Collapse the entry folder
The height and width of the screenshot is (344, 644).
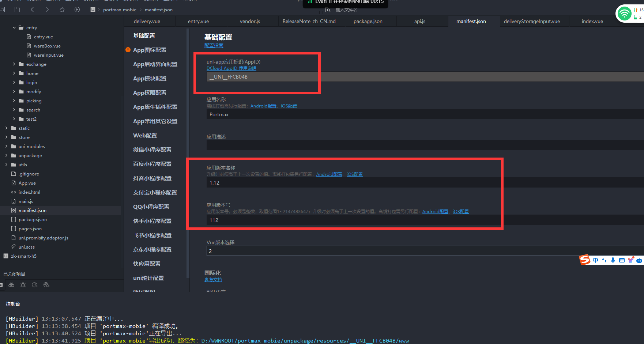coord(14,27)
